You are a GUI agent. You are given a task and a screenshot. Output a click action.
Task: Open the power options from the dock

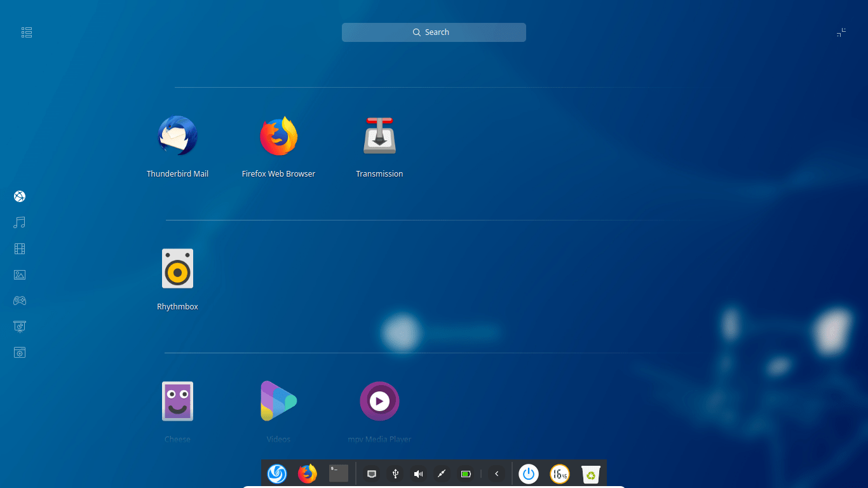coord(528,473)
